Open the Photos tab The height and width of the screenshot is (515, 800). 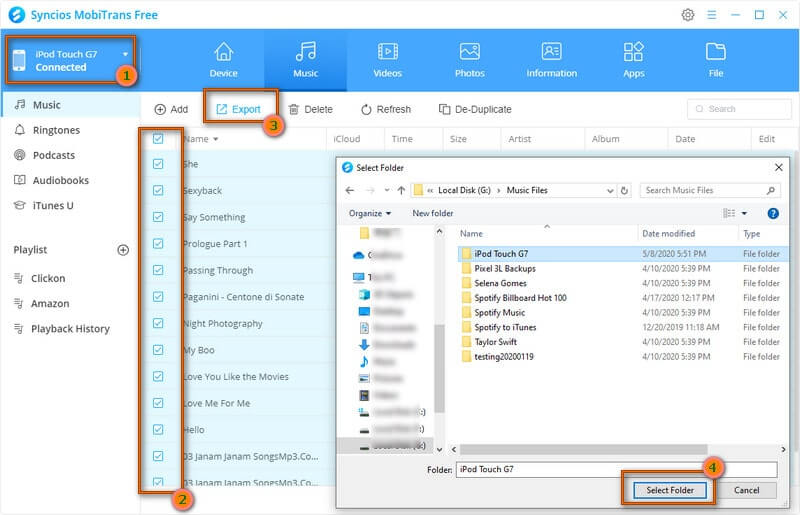tap(469, 60)
